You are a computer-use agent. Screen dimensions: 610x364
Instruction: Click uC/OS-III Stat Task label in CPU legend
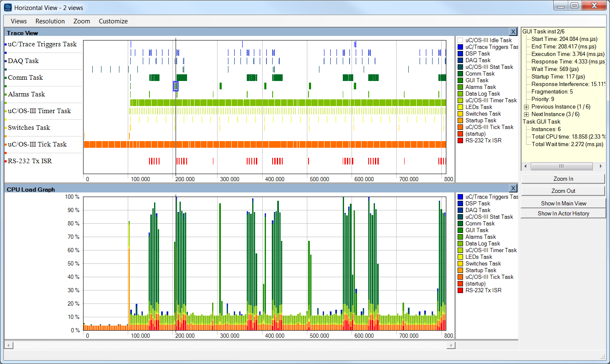[489, 217]
